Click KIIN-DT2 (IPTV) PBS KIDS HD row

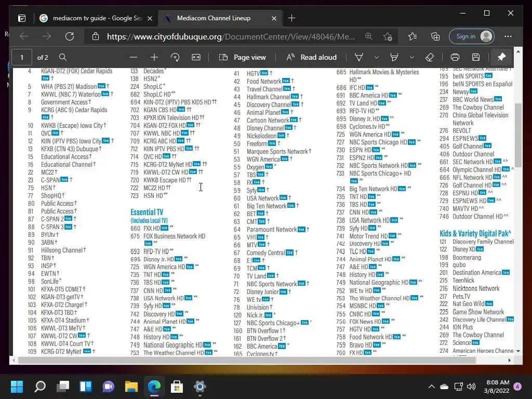(174, 102)
